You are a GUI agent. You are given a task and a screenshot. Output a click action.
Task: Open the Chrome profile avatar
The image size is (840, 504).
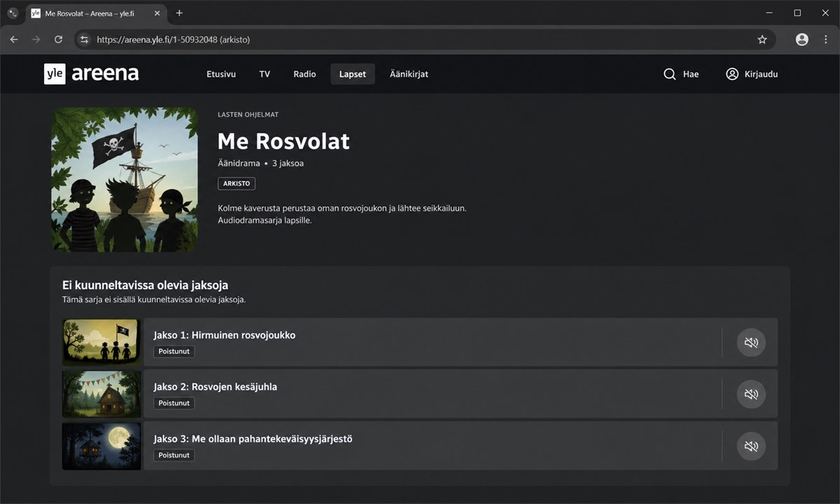point(802,39)
